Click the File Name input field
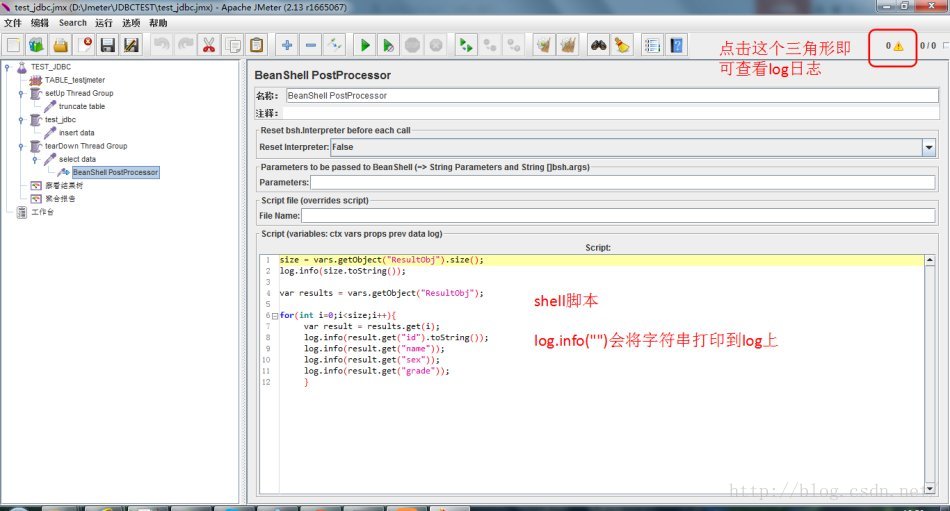Screen dimensions: 950x511 click(x=618, y=216)
